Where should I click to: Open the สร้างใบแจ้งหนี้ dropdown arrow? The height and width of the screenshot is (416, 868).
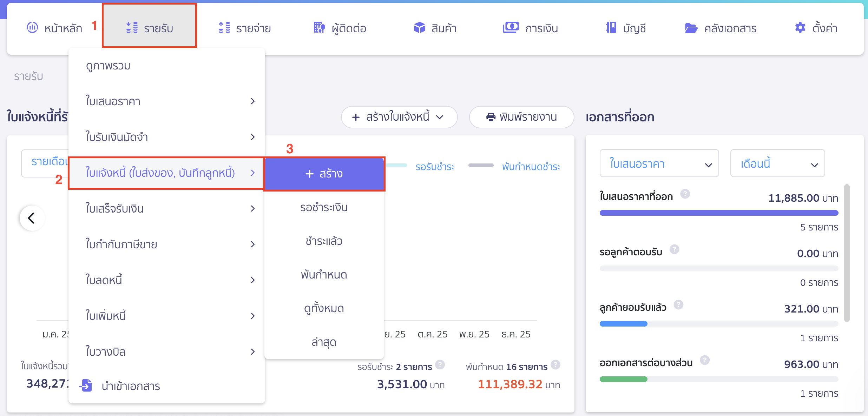(440, 118)
